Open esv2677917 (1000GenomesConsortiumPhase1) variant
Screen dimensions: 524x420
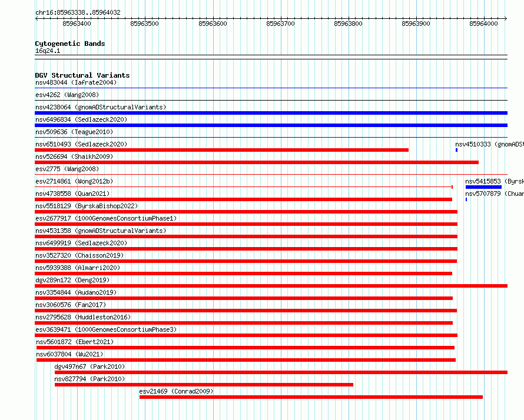click(106, 218)
